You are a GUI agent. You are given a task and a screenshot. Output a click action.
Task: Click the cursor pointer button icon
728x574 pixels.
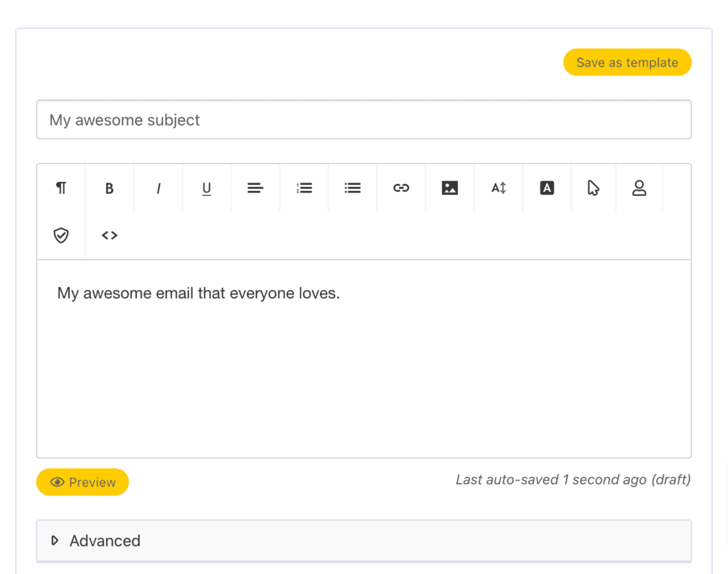coord(593,188)
